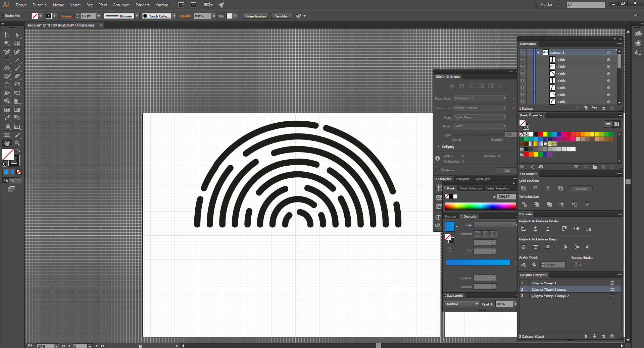Image resolution: width=644 pixels, height=348 pixels.
Task: Click the Genişlet button in Yol Bulucu
Action: [x=581, y=188]
